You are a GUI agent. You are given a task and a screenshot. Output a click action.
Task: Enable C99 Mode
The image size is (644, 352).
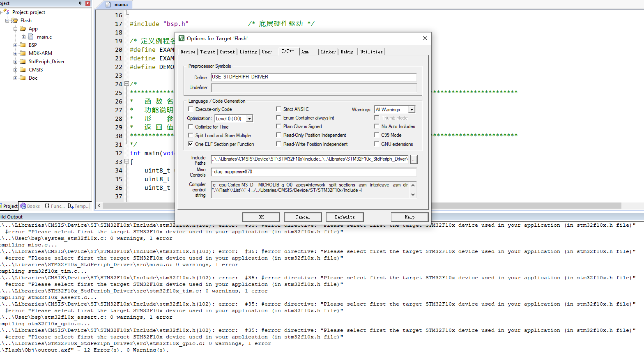click(x=377, y=135)
